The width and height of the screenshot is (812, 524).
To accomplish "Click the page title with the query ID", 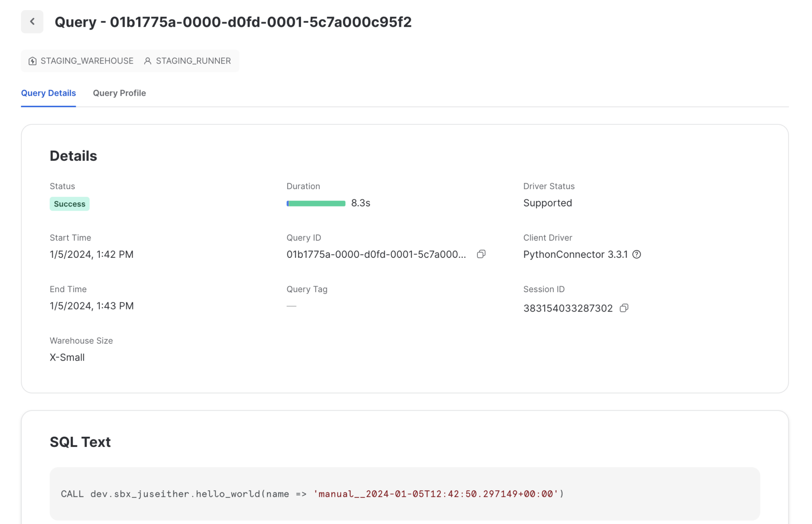I will (x=233, y=22).
